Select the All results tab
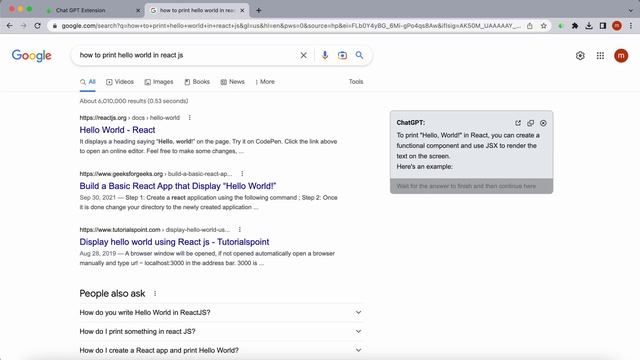Image resolution: width=640 pixels, height=360 pixels. click(88, 82)
